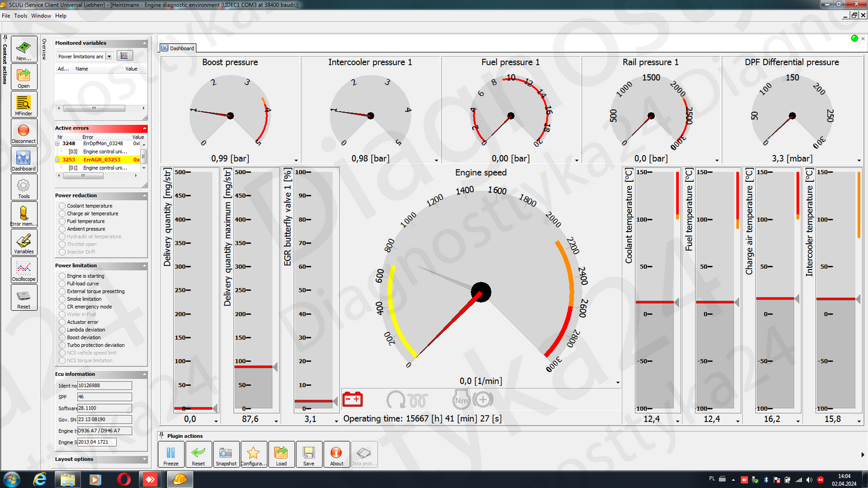Click the Ident no input field
Screen dimensions: 868x488
coord(105,385)
